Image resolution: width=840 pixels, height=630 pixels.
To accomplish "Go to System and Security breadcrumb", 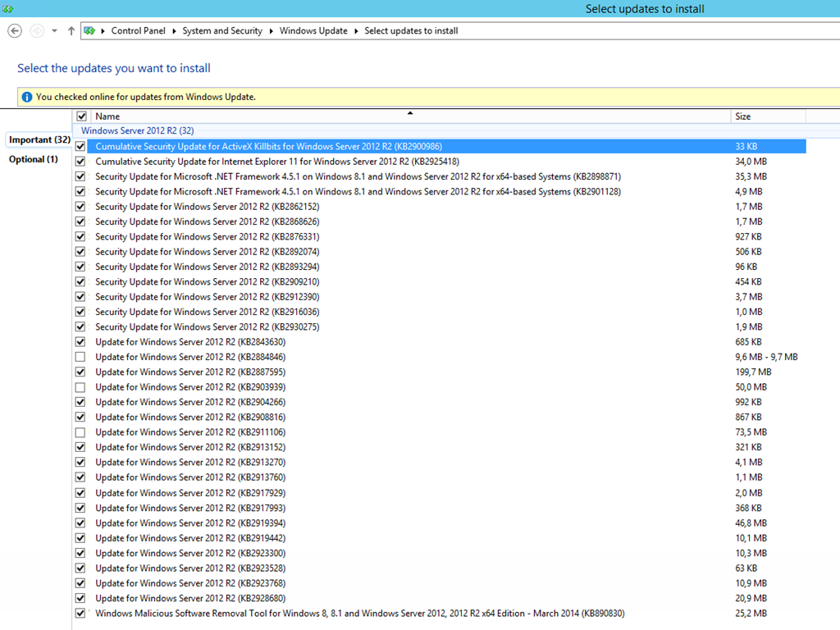I will [222, 31].
